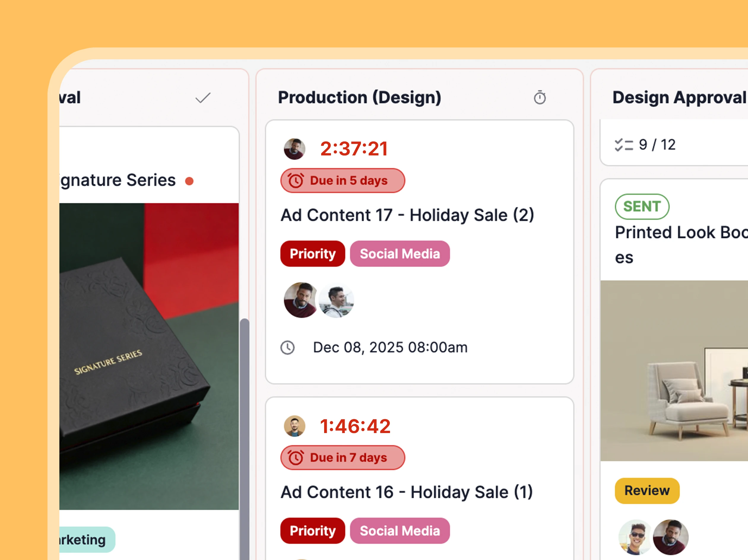The width and height of the screenshot is (748, 560).
Task: Click the stopwatch icon in Production (Design) header
Action: coord(539,98)
